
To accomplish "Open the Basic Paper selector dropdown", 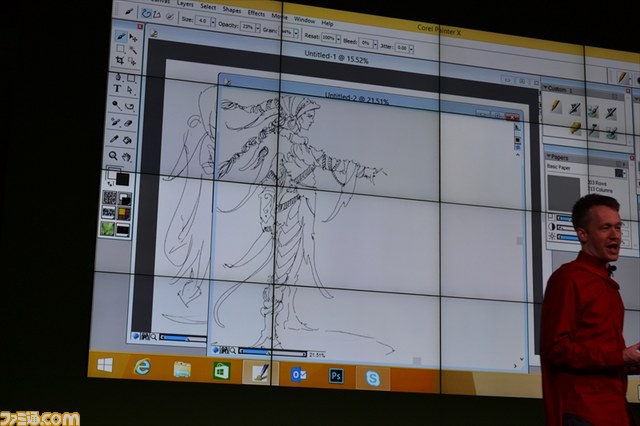I will coord(621,173).
